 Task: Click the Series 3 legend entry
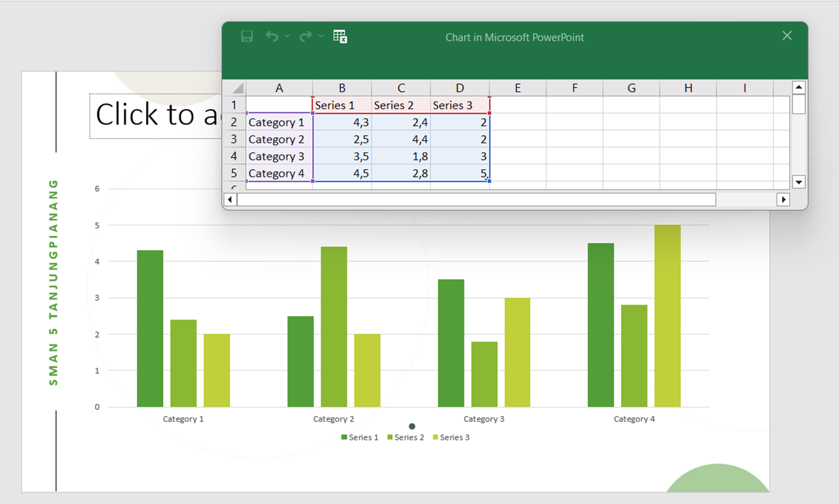point(451,437)
